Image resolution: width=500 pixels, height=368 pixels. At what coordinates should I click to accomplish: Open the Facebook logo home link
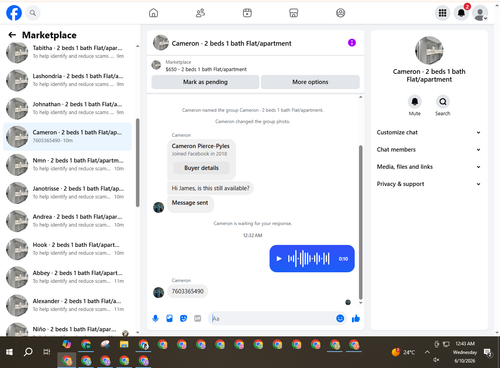14,13
